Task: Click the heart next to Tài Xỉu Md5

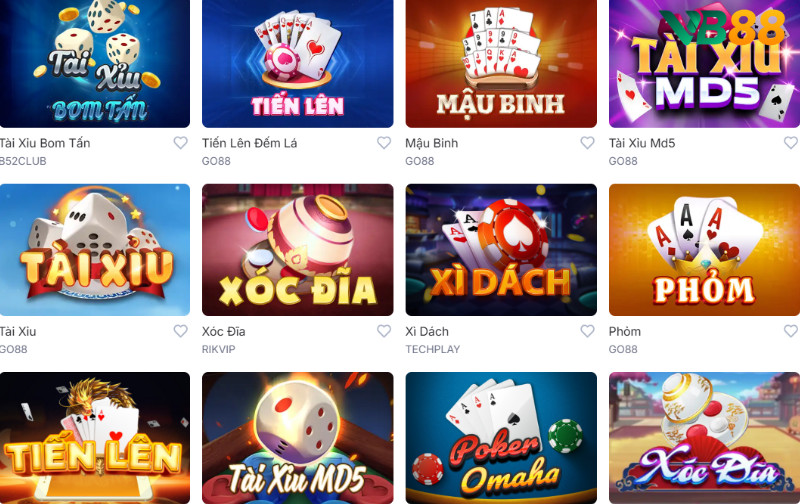Action: coord(791,143)
